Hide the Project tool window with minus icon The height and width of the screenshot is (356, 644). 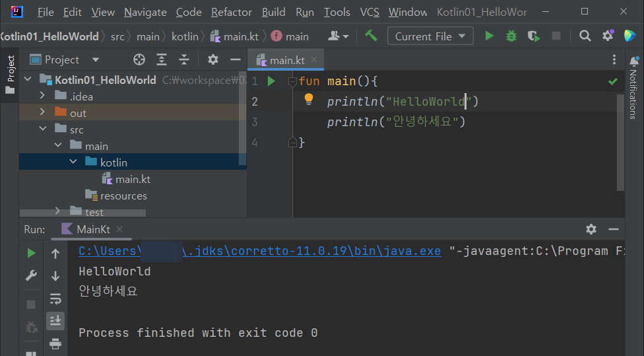click(236, 59)
